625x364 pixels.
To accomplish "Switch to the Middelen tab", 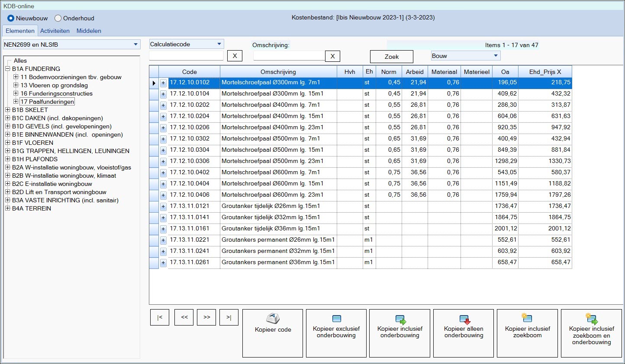I will [x=89, y=31].
